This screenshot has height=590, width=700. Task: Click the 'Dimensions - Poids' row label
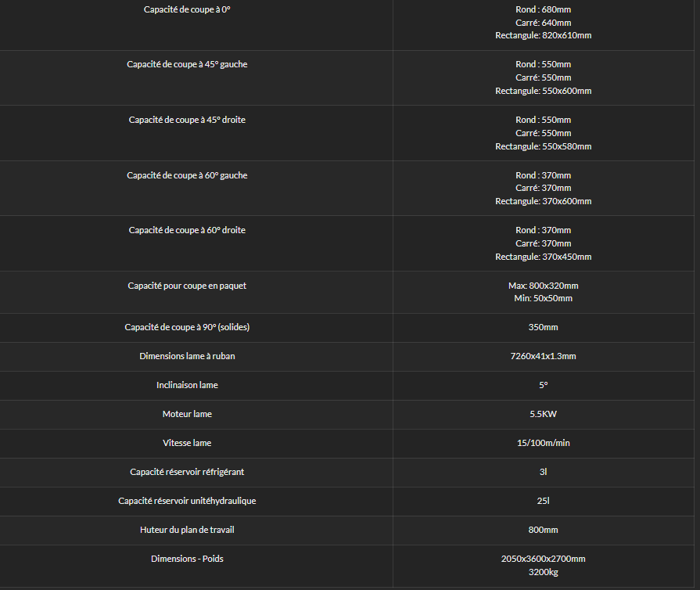click(x=187, y=559)
